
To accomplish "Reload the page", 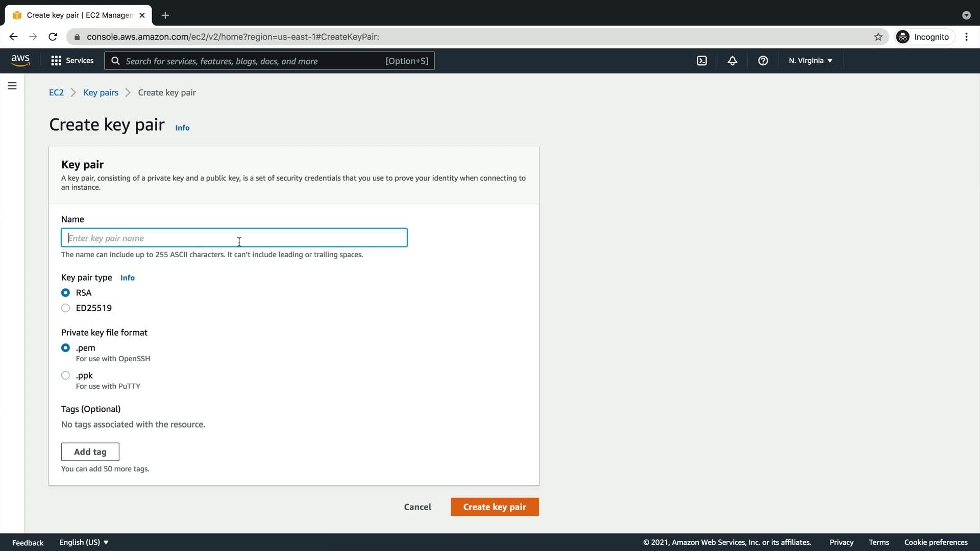I will click(53, 37).
